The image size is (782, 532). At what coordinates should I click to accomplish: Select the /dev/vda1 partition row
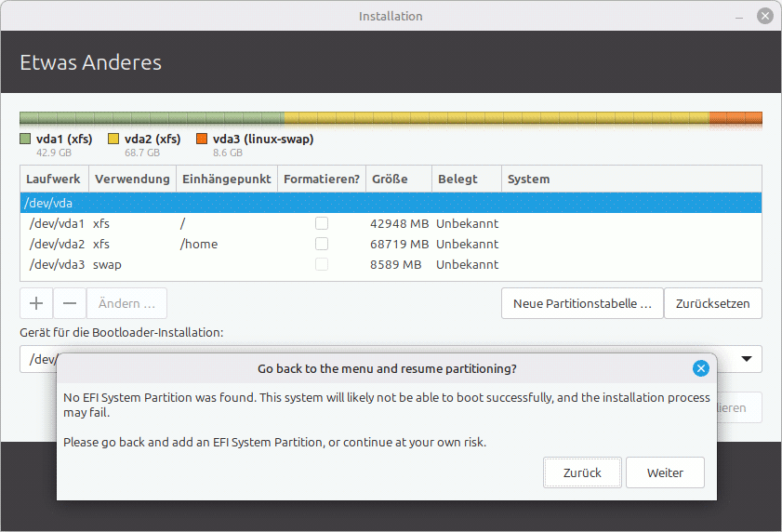click(391, 223)
